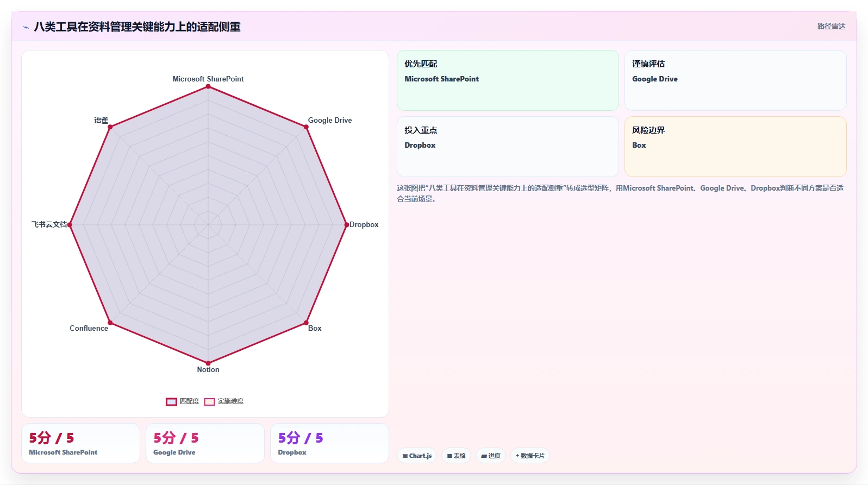Toggle the 实施难度 legend series
Screen dimensions: 868x485
point(224,401)
